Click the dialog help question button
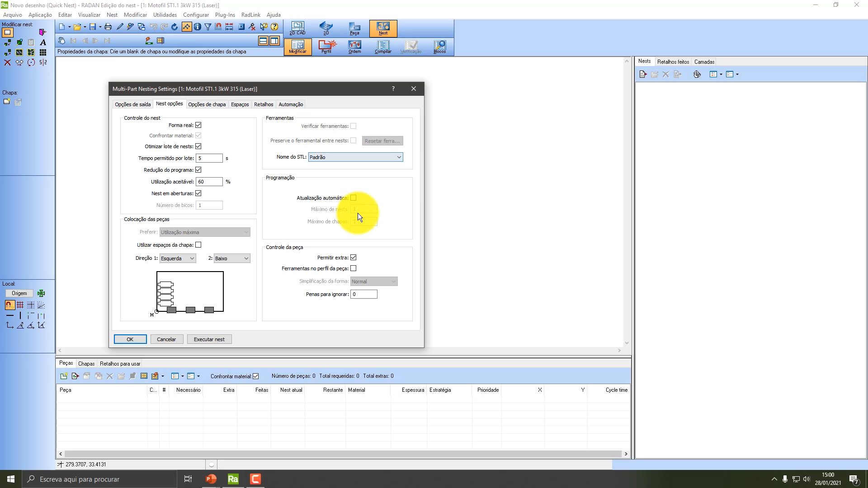The height and width of the screenshot is (488, 868). [393, 89]
